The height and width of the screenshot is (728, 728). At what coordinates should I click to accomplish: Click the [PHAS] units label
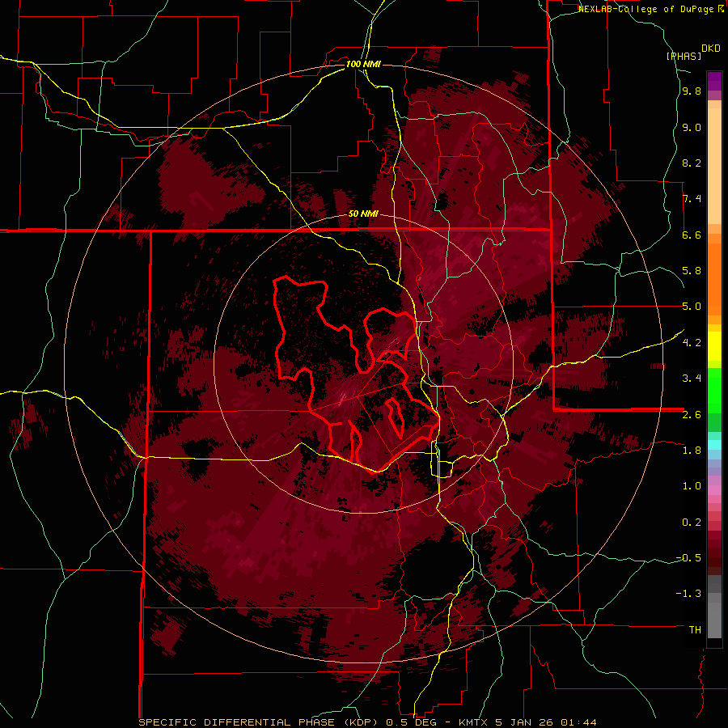pyautogui.click(x=684, y=57)
